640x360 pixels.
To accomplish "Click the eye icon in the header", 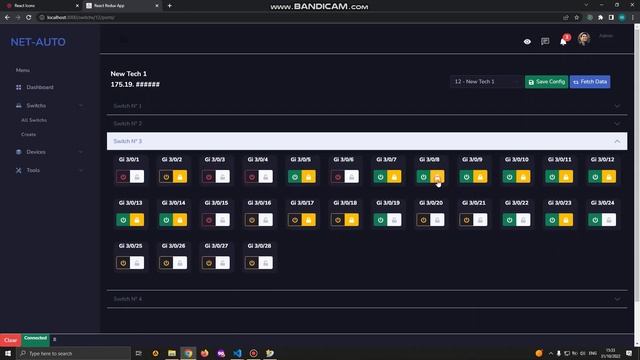I will [527, 42].
